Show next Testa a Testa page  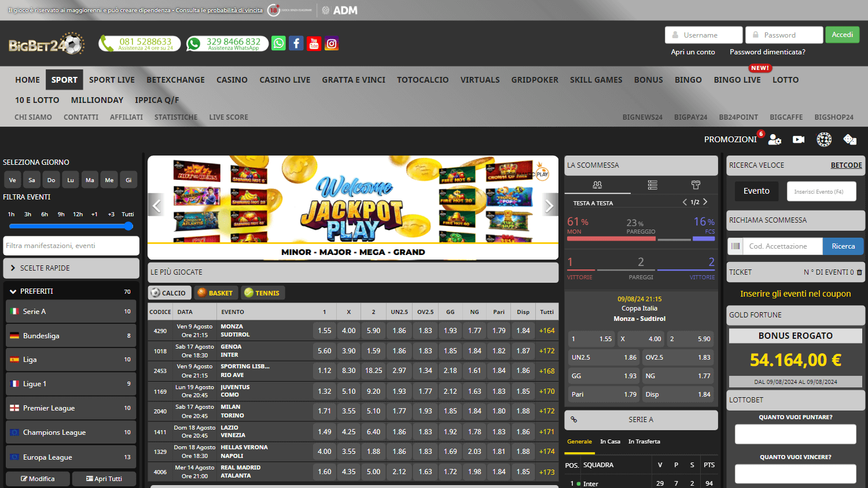click(705, 202)
